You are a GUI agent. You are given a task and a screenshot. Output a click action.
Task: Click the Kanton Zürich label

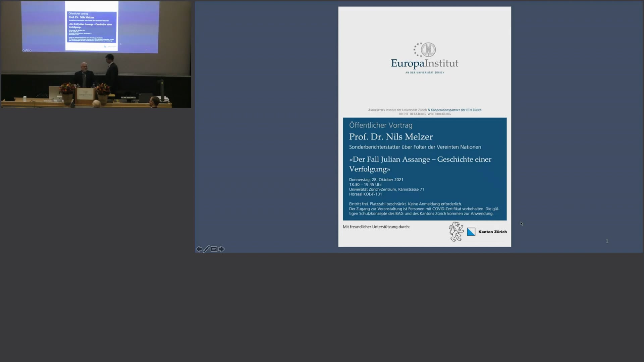point(492,232)
